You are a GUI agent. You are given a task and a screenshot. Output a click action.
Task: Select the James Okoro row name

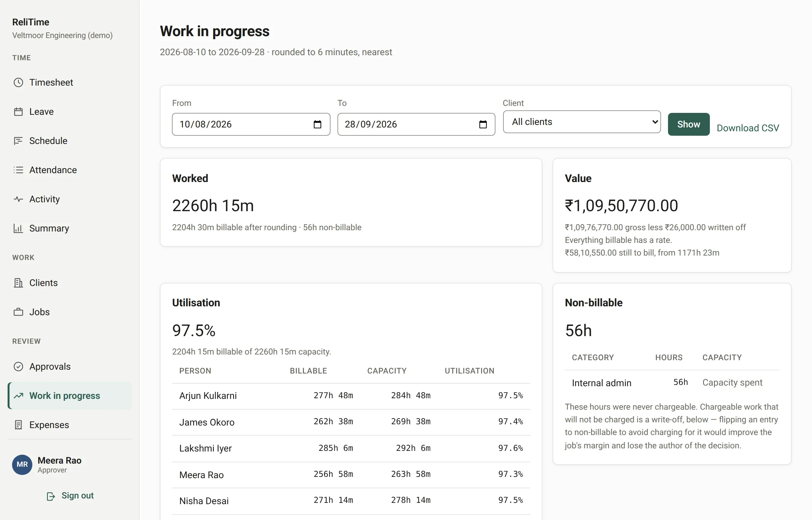207,422
